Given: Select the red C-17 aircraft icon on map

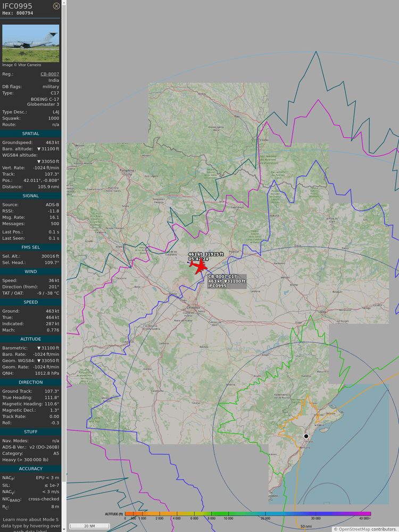Looking at the screenshot, I should pos(198,265).
